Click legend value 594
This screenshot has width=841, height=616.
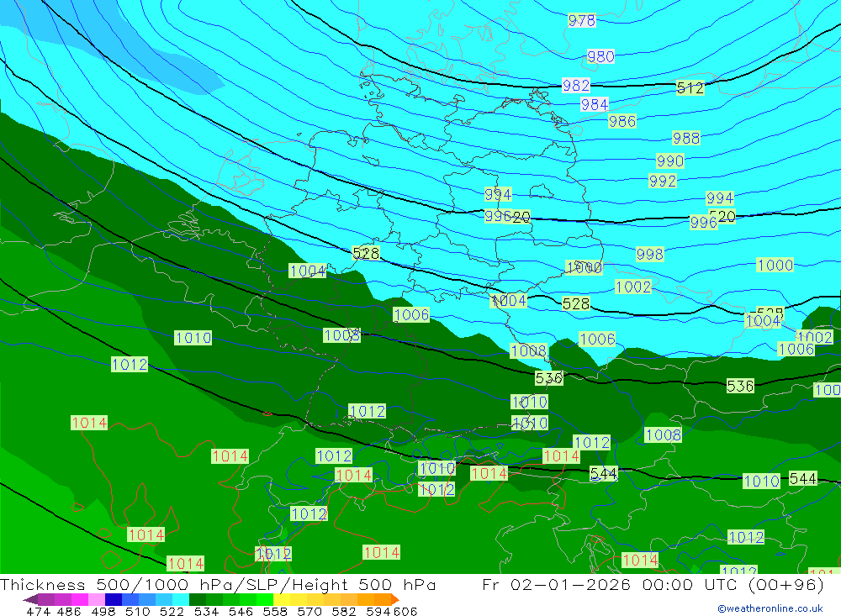point(378,611)
